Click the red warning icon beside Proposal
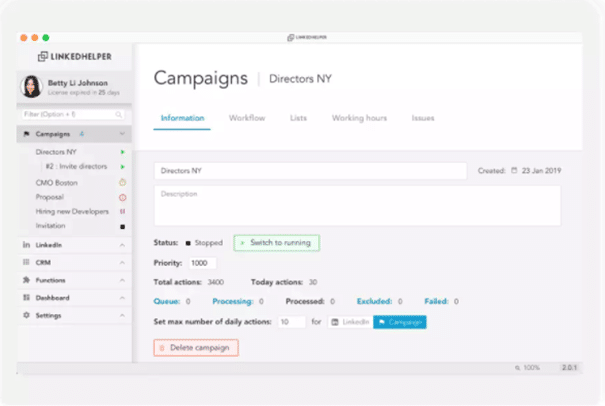Image resolution: width=605 pixels, height=406 pixels. (x=122, y=197)
